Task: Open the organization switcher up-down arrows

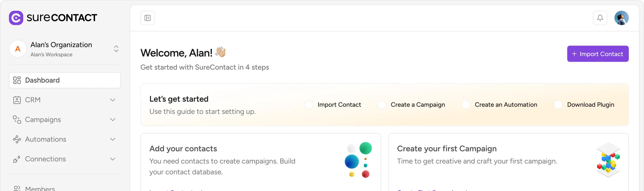Action: (116, 49)
